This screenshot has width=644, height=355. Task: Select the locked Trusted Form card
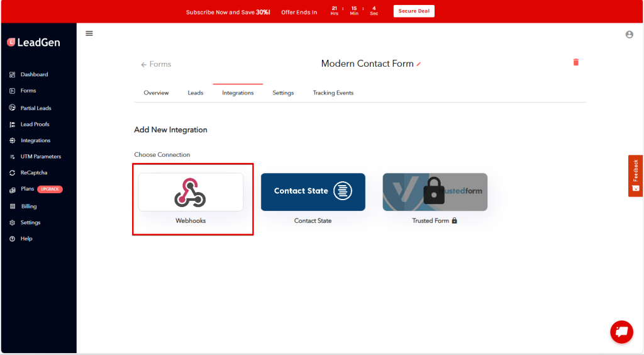tap(435, 192)
